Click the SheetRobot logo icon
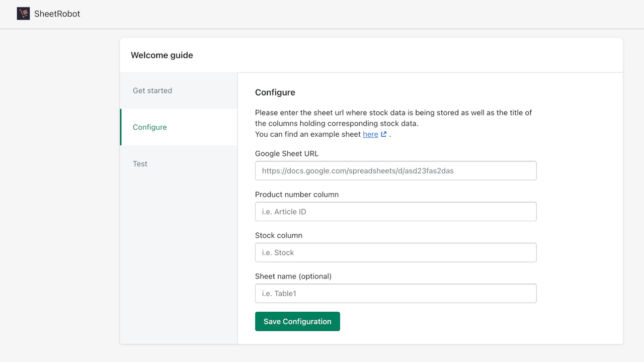The height and width of the screenshot is (362, 644). pyautogui.click(x=23, y=14)
